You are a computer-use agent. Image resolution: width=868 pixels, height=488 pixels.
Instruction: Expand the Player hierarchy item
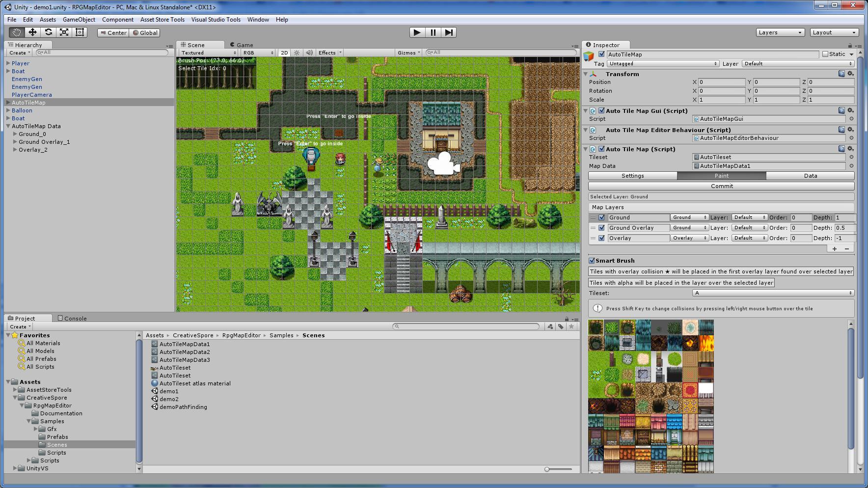click(x=8, y=63)
